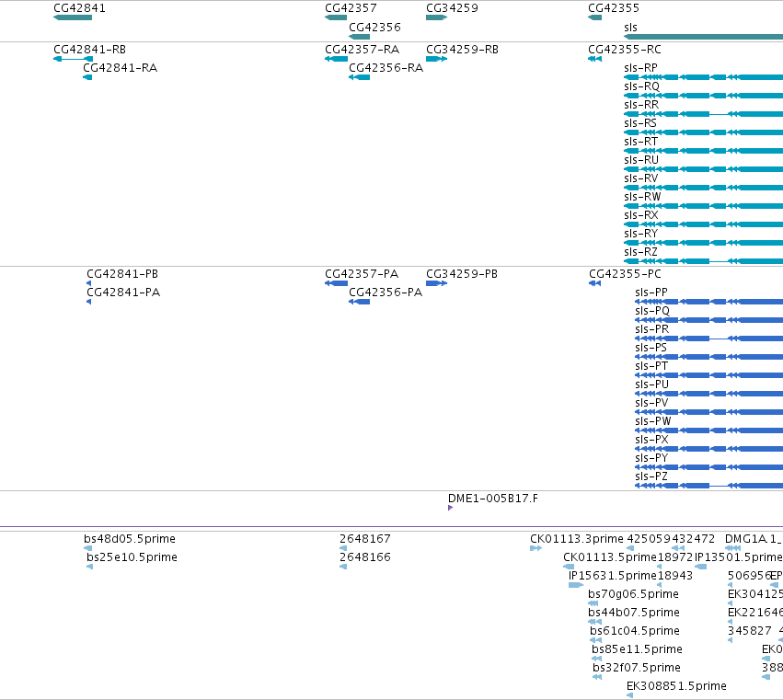The width and height of the screenshot is (783, 700).
Task: Click the sls-RY transcript
Action: click(704, 243)
